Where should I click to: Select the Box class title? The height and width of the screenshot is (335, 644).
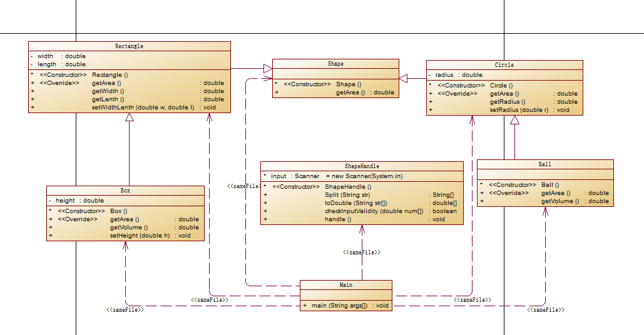(x=125, y=191)
